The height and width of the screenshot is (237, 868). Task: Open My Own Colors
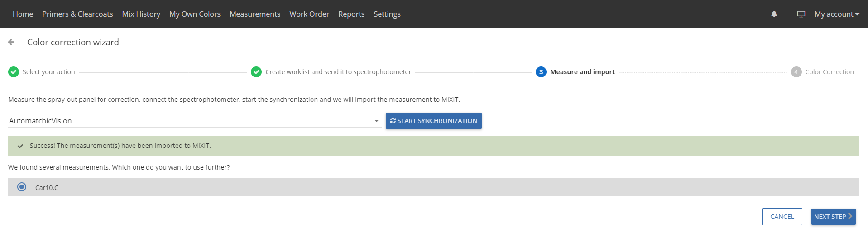(195, 14)
